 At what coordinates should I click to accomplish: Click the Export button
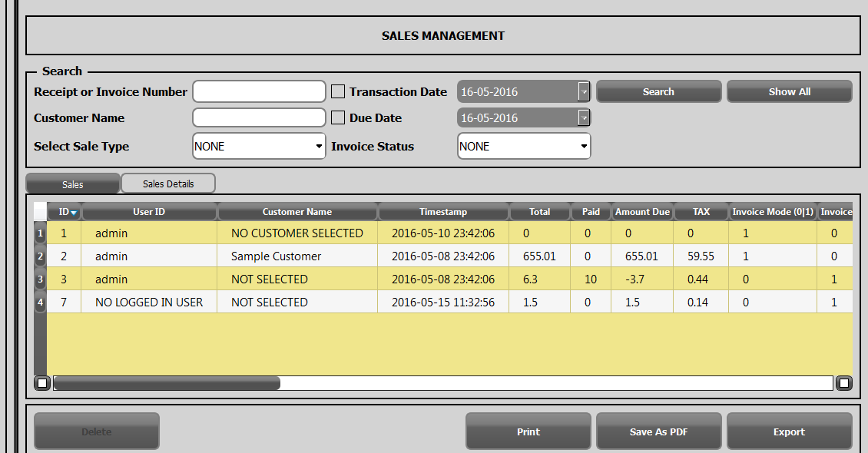[789, 432]
